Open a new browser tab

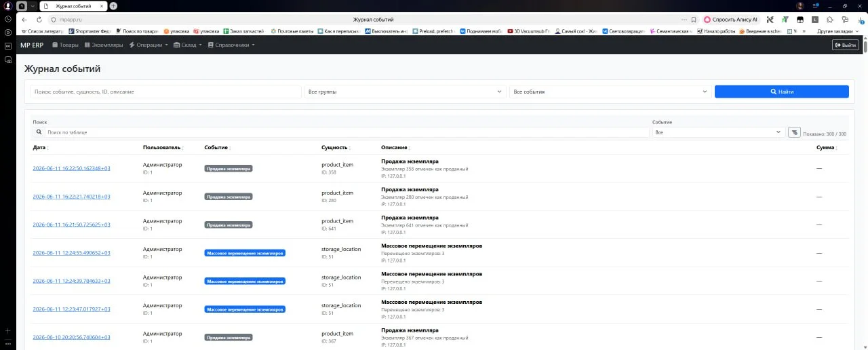[x=113, y=5]
